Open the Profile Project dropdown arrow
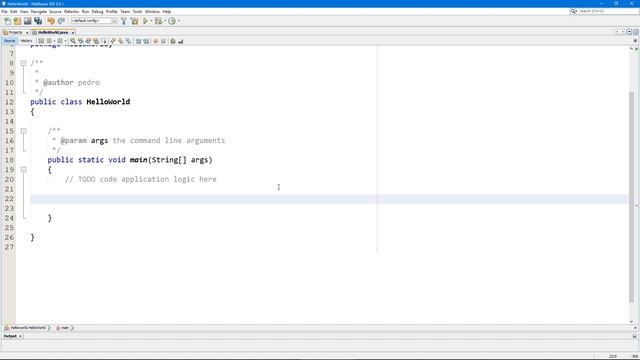 [x=179, y=21]
